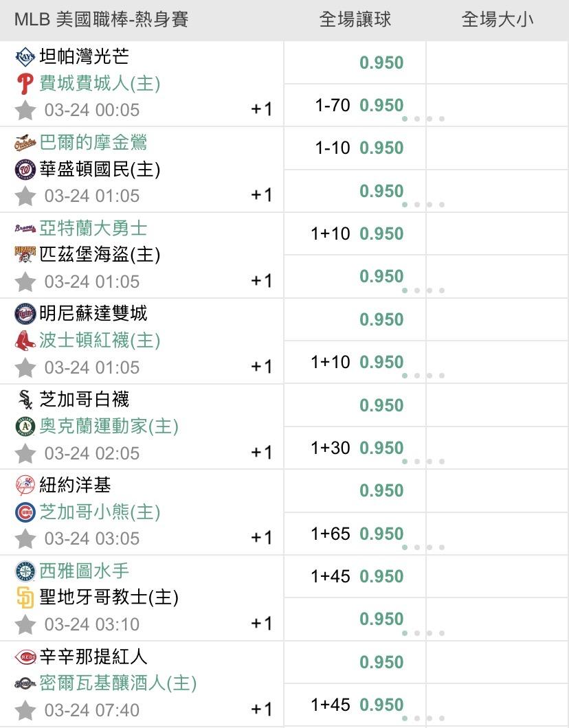Viewport: 569px width, 728px height.
Task: Star the 03-24 02:05 White Sox game
Action: [25, 453]
